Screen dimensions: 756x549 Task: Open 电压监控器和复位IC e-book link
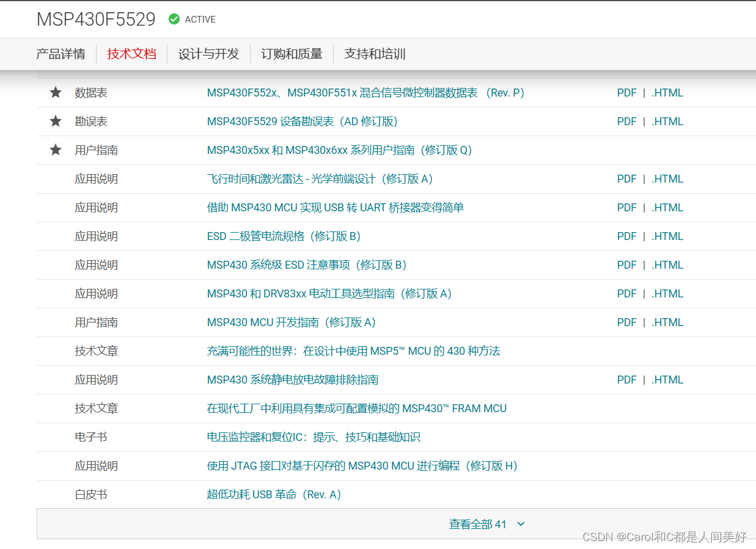[314, 437]
